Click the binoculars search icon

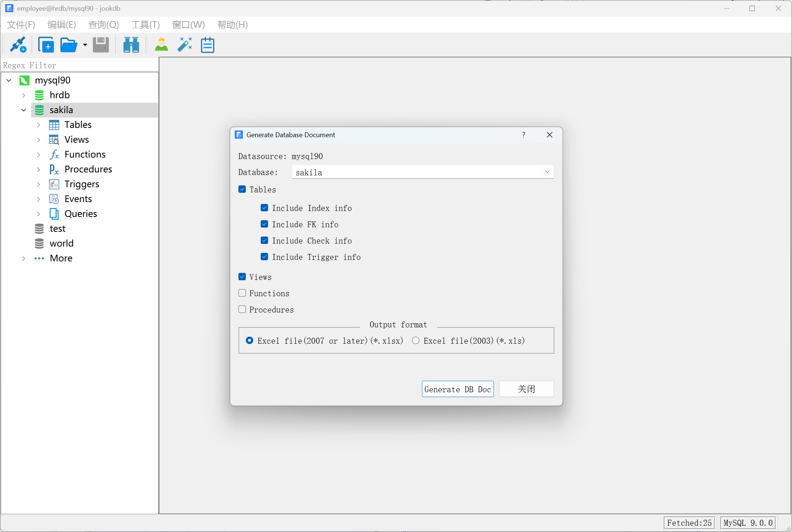pos(131,45)
